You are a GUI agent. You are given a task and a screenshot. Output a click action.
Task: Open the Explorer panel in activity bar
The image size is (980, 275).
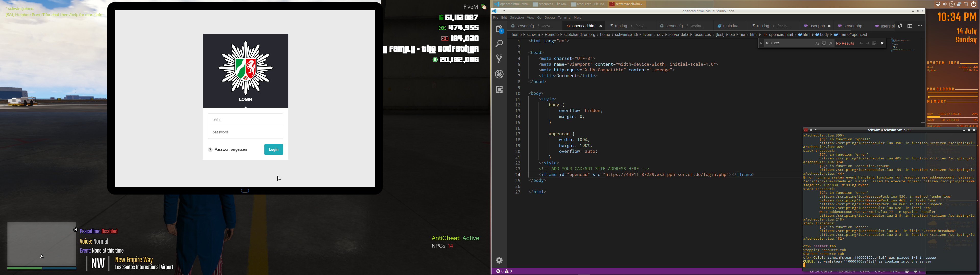point(499,29)
